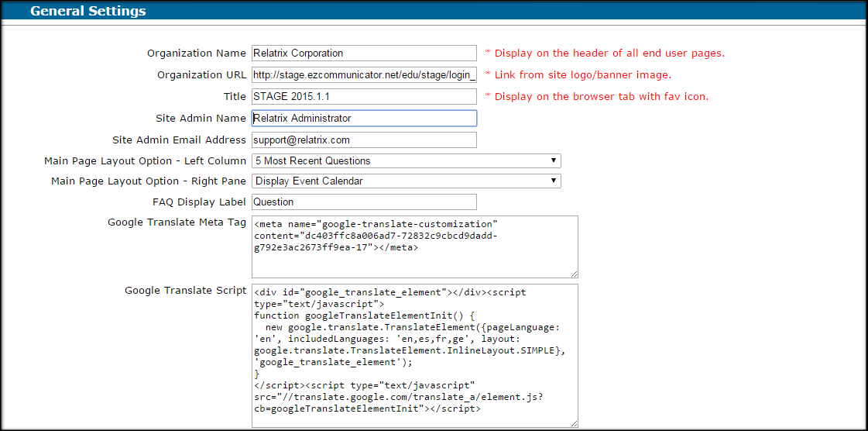This screenshot has width=868, height=431.
Task: Click the Site Admin Email Address field
Action: tap(364, 140)
